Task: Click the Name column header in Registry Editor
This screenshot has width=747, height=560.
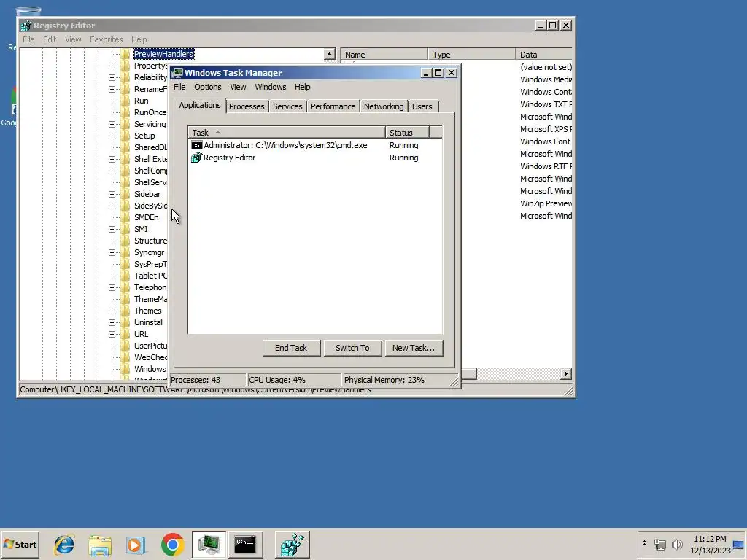Action: click(x=384, y=54)
